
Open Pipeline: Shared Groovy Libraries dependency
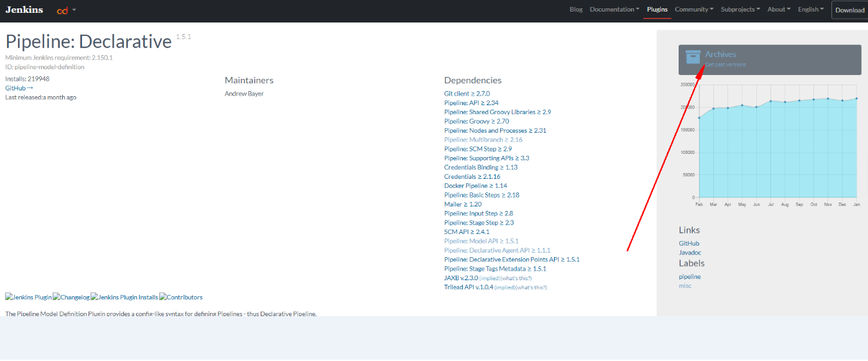(498, 112)
